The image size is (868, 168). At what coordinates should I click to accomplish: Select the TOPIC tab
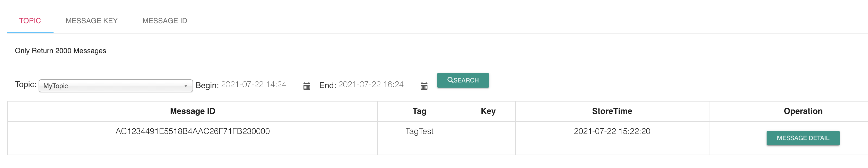(x=30, y=21)
